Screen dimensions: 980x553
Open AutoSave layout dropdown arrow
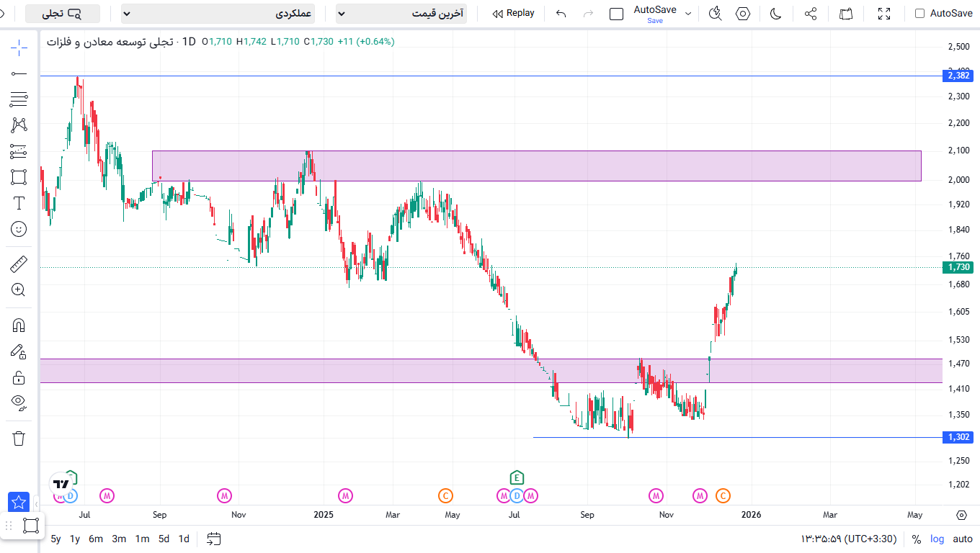click(688, 14)
